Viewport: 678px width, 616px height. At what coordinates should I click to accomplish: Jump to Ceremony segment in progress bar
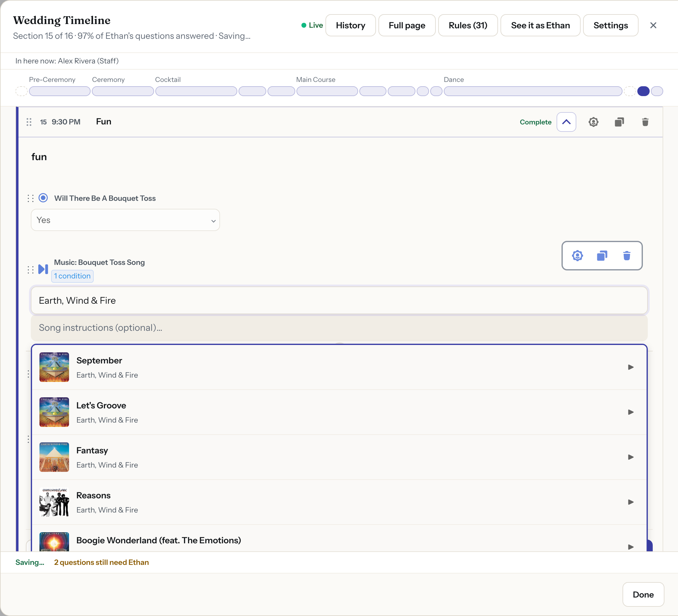123,91
